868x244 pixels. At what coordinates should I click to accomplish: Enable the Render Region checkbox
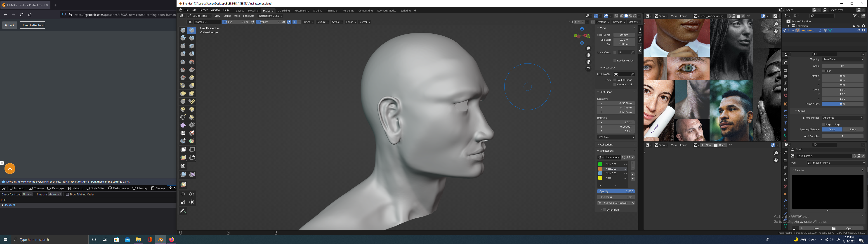pyautogui.click(x=615, y=61)
